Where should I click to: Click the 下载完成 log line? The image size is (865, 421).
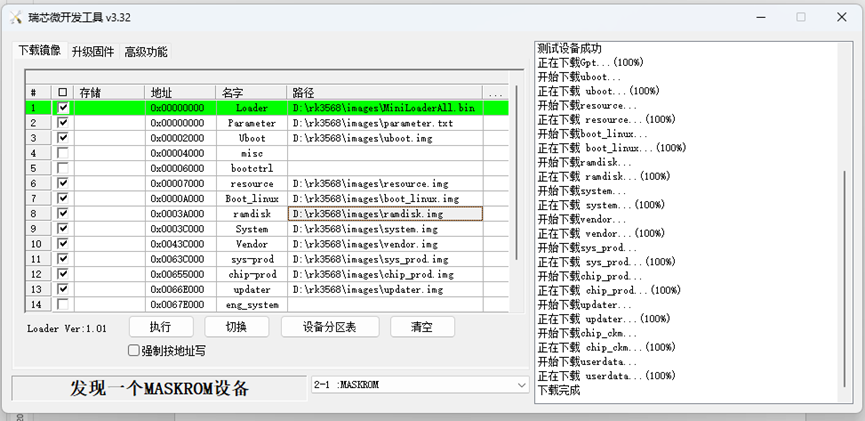click(559, 390)
